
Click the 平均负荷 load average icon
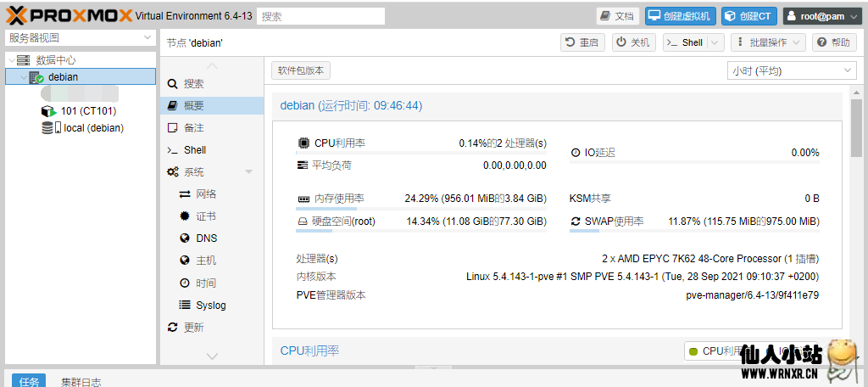tap(303, 165)
